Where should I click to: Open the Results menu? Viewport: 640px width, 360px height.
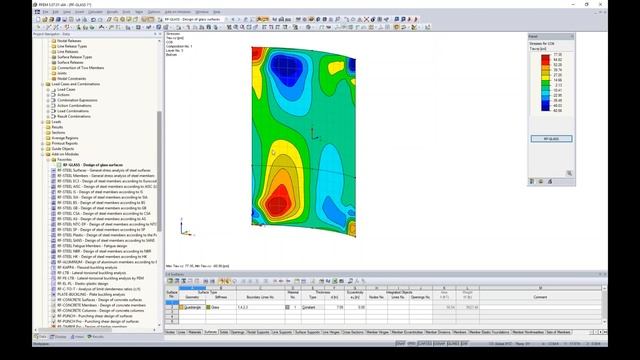tap(112, 12)
